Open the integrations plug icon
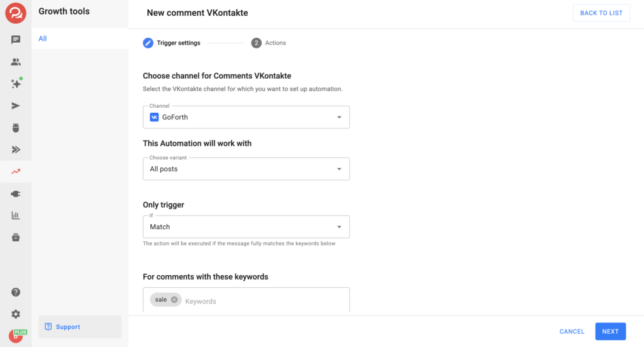 point(16,194)
